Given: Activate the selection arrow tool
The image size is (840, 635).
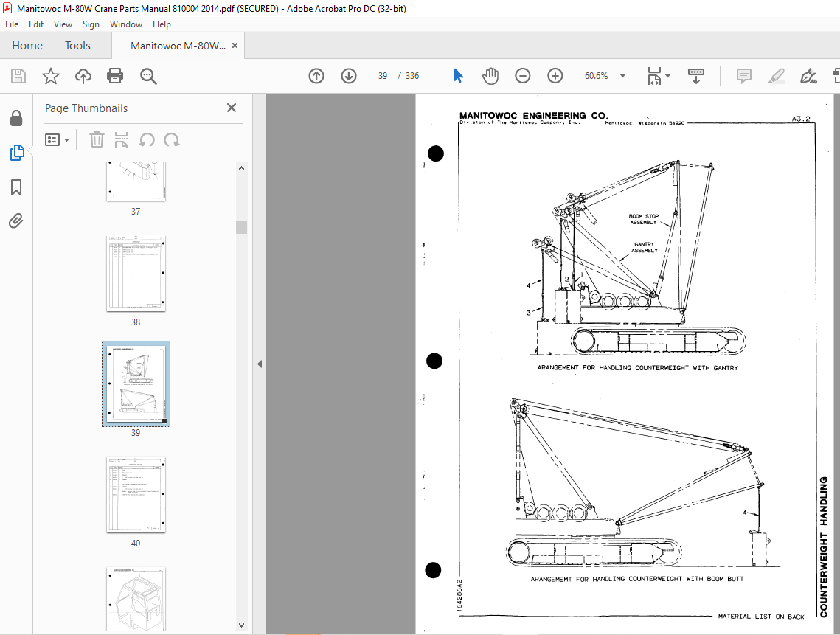Looking at the screenshot, I should click(x=458, y=76).
